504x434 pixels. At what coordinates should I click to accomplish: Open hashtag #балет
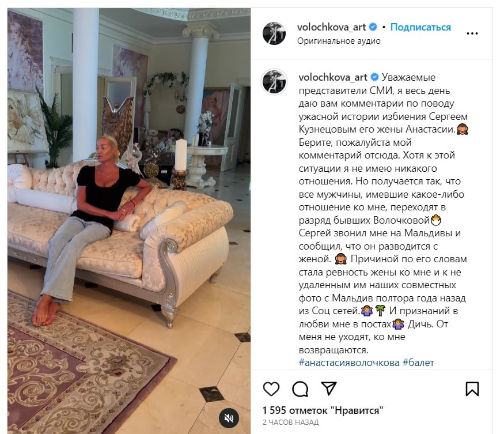418,363
